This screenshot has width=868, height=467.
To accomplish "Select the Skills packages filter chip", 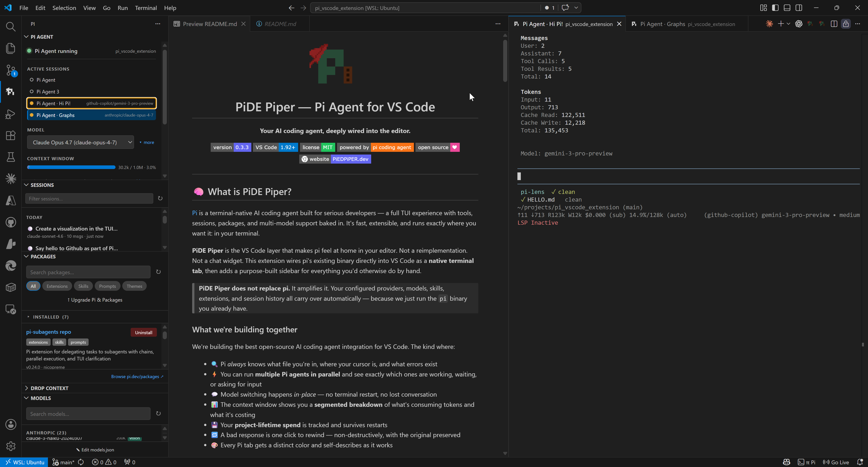I will pyautogui.click(x=83, y=286).
